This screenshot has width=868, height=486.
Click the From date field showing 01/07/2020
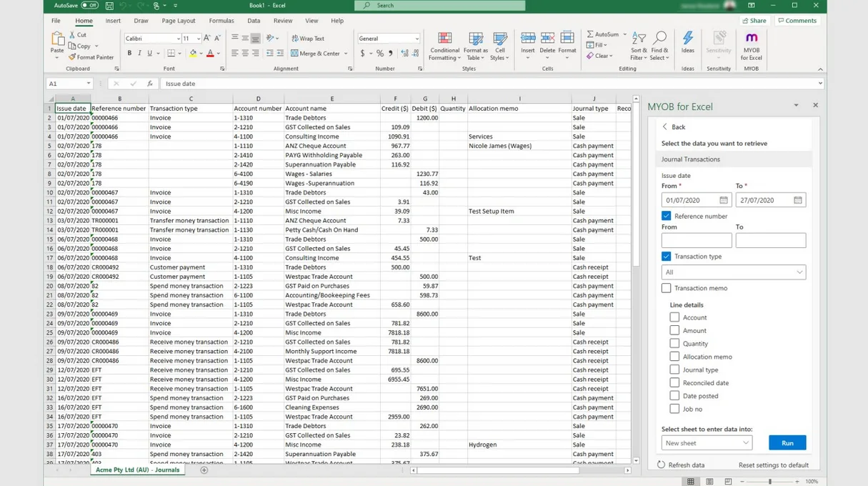692,200
